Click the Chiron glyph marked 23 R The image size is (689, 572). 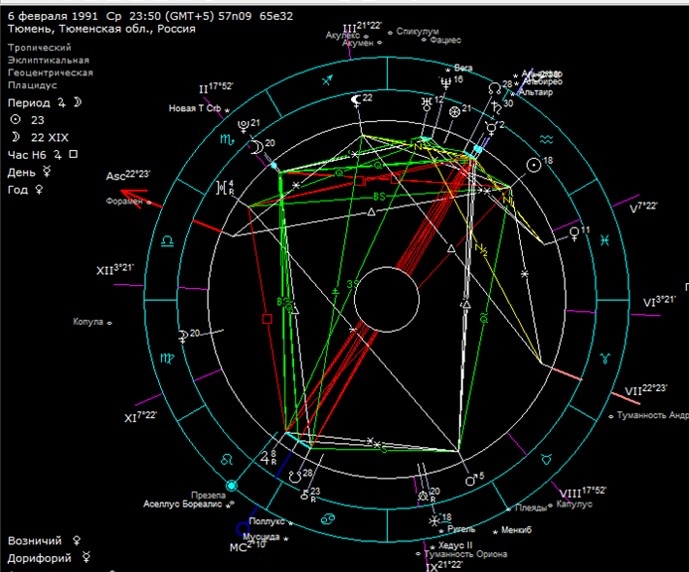point(305,495)
